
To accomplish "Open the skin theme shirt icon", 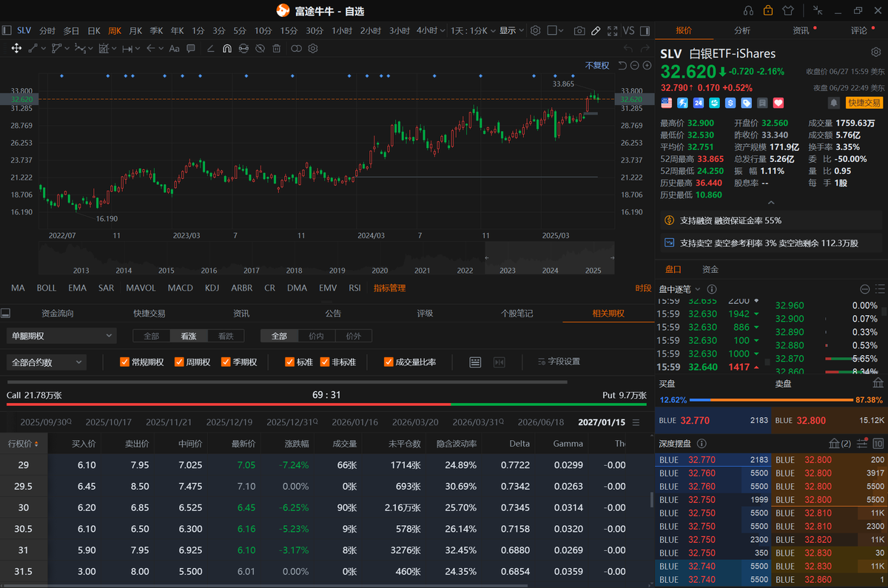I will [787, 10].
